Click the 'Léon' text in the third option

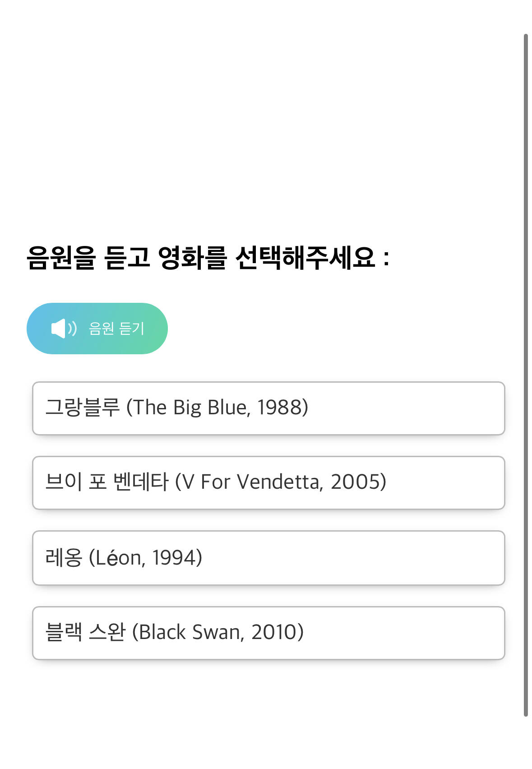118,558
